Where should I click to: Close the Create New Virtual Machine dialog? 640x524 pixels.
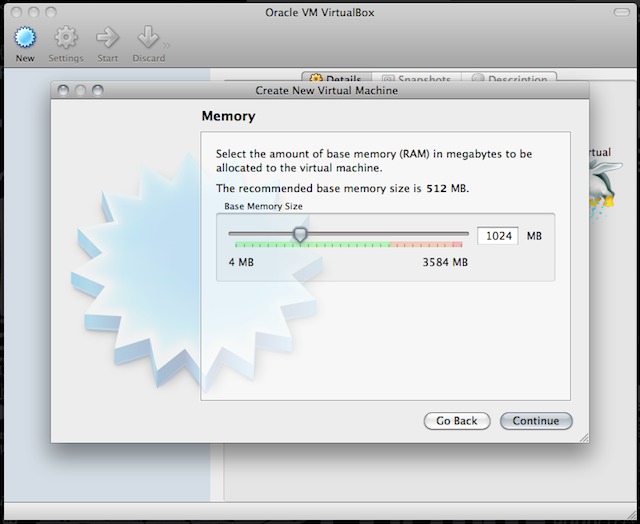[x=63, y=90]
